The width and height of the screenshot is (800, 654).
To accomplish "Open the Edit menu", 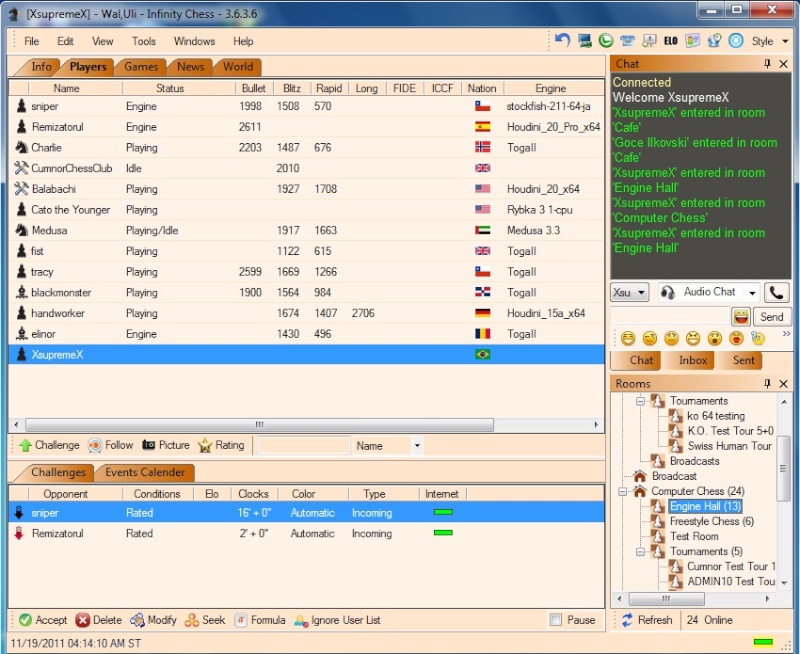I will pyautogui.click(x=65, y=41).
